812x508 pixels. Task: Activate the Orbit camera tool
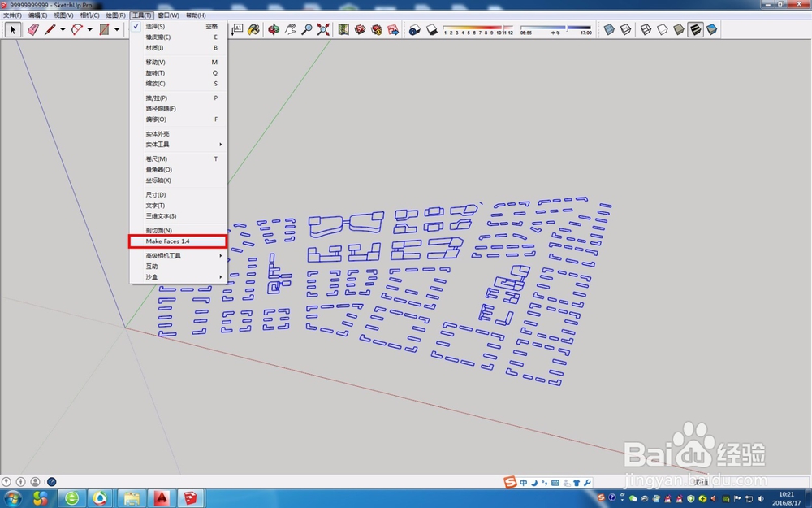tap(274, 29)
